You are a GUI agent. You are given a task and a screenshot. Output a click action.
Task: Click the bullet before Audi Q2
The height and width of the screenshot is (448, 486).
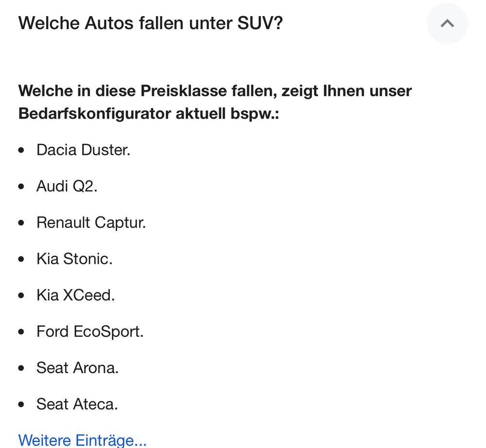[21, 187]
